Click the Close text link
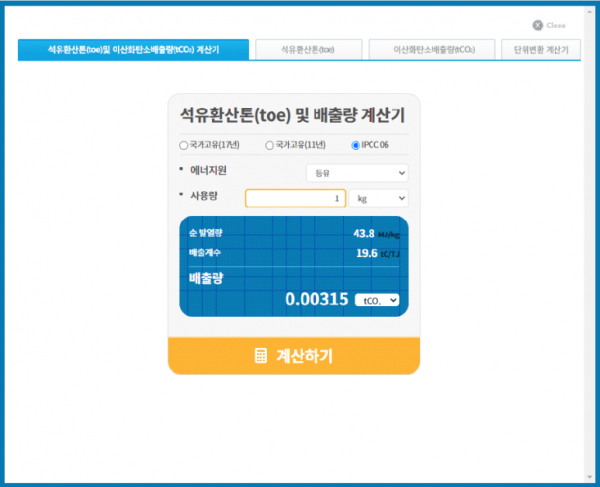The width and height of the screenshot is (600, 487). (x=556, y=25)
